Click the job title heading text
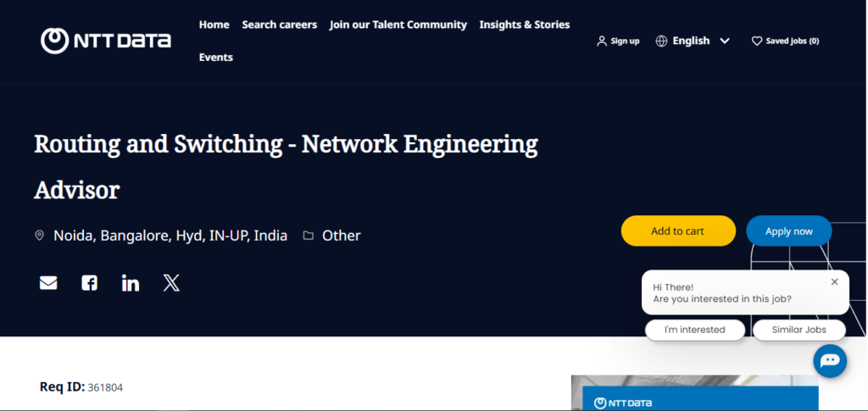Image resolution: width=868 pixels, height=411 pixels. 286,166
